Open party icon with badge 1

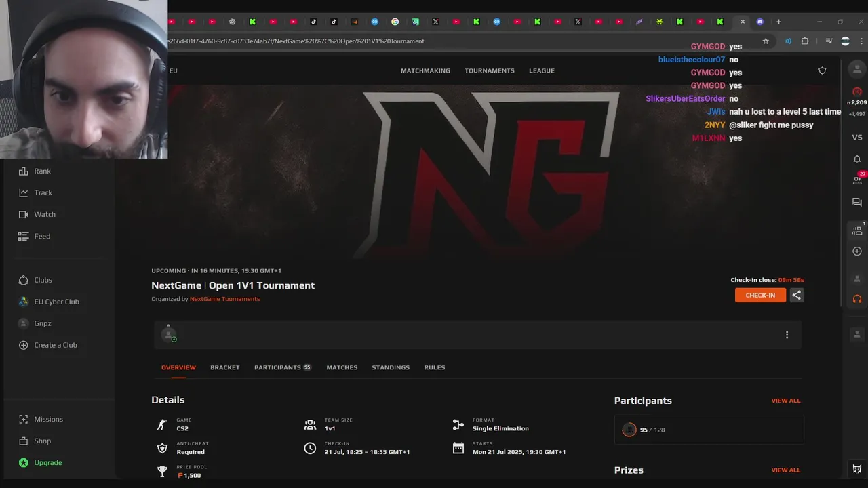(858, 230)
